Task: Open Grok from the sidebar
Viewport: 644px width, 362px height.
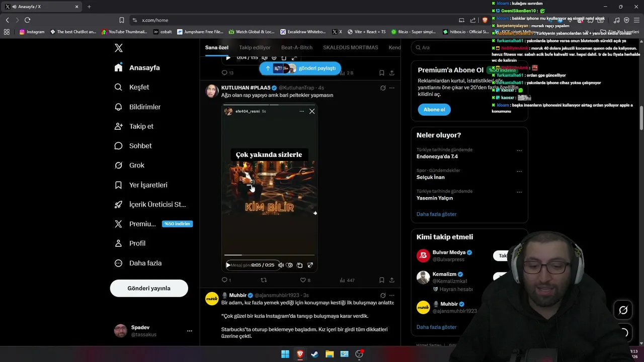Action: pos(129,165)
